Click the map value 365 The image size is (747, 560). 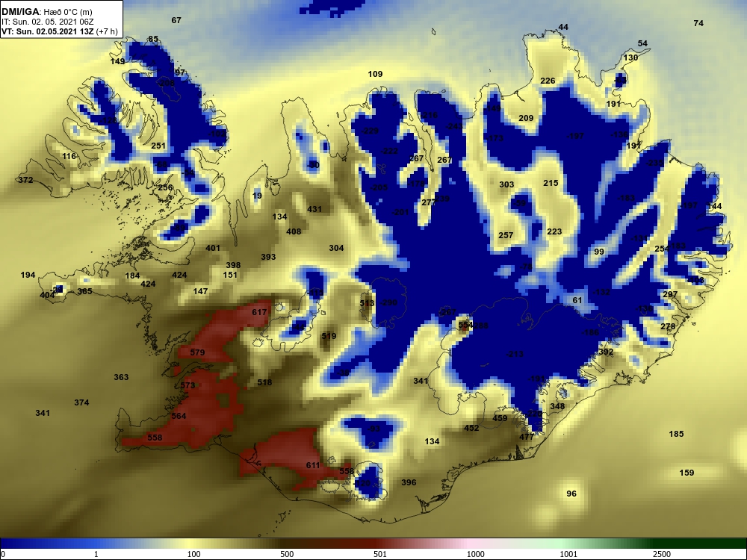[85, 291]
